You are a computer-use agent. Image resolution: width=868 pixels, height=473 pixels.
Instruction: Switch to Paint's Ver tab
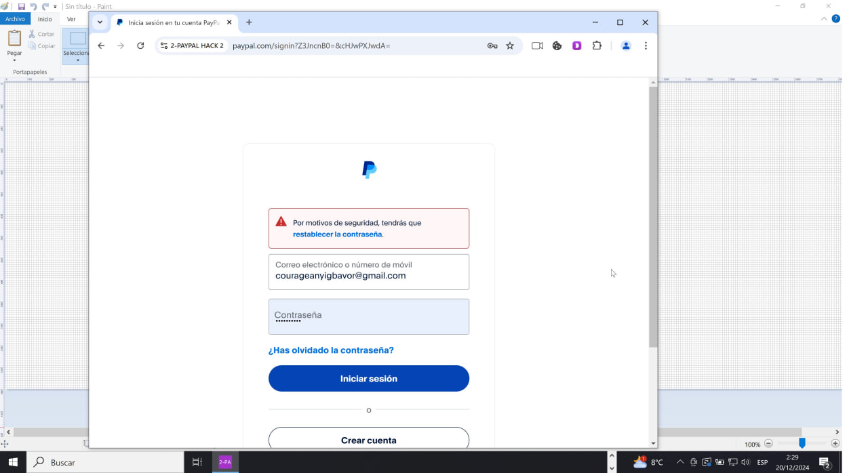[71, 19]
